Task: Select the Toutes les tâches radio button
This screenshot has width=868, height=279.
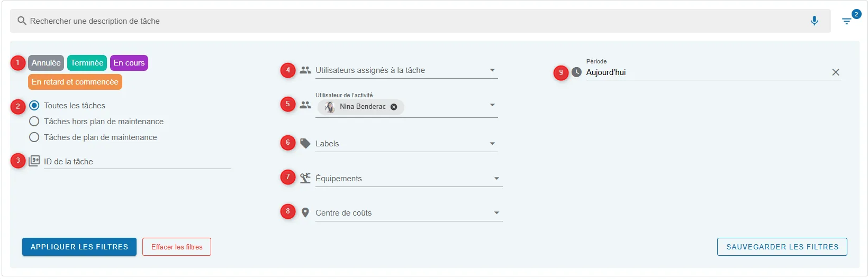Action: click(x=34, y=105)
